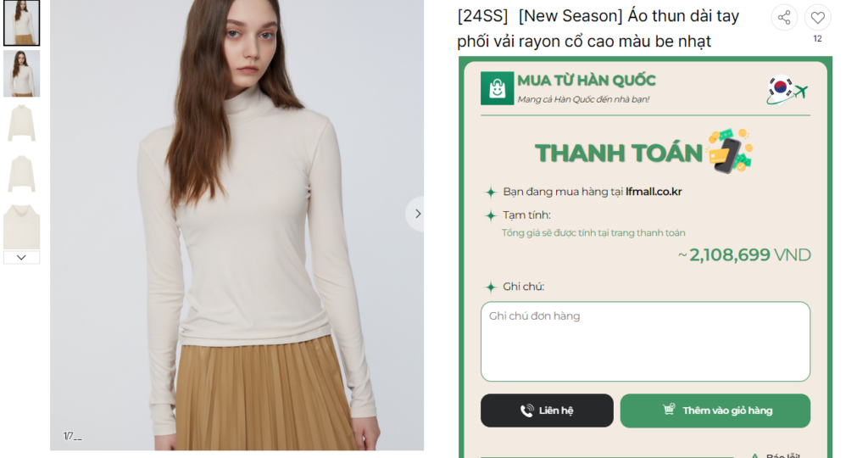Screen dimensions: 868x458
Task: Focus the Ghi chú đơn hàng note field
Action: pyautogui.click(x=645, y=341)
